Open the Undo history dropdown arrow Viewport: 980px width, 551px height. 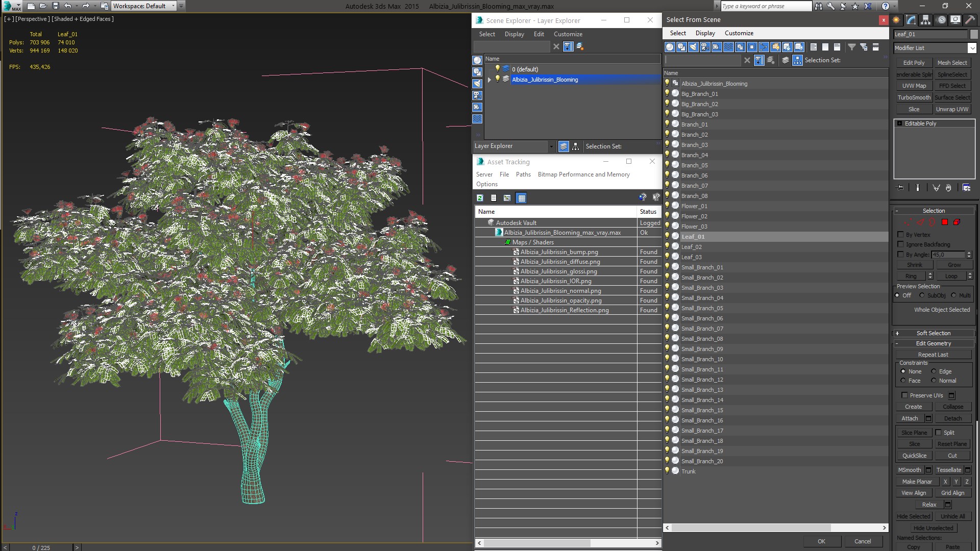(x=77, y=6)
